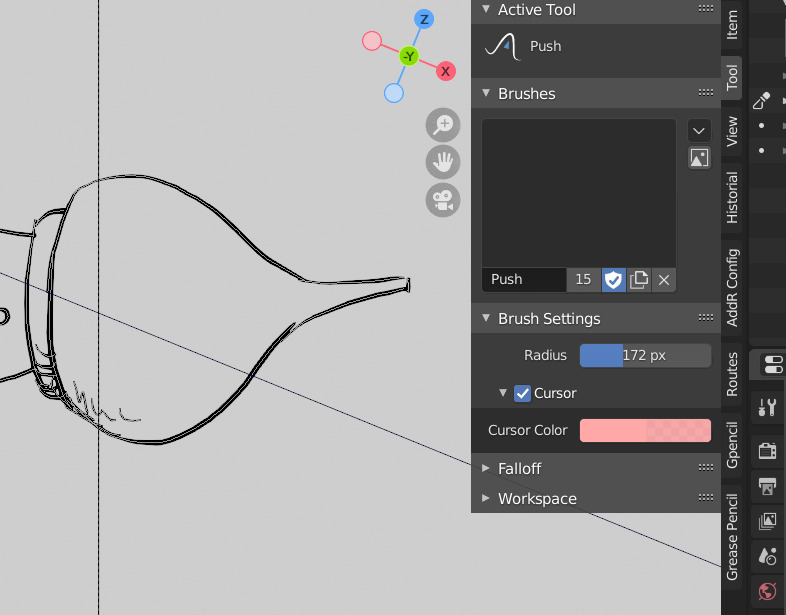Click the Push active tool icon

click(503, 47)
